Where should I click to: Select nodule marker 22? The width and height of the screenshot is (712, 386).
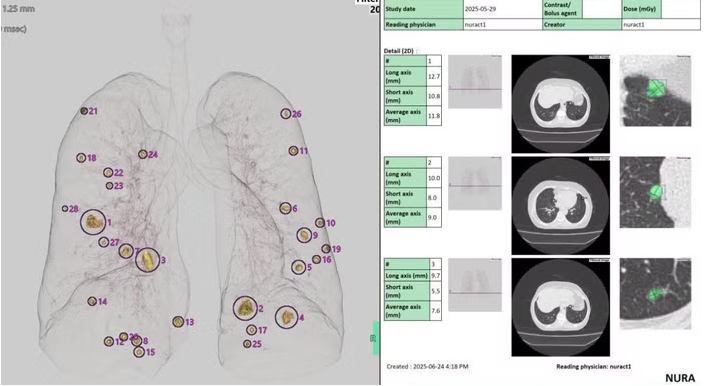click(108, 173)
